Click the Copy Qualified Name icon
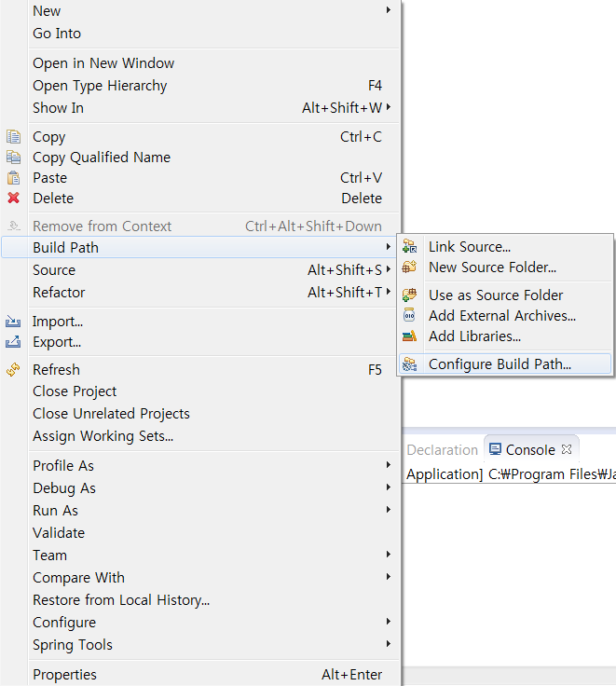The height and width of the screenshot is (686, 616). tap(14, 157)
